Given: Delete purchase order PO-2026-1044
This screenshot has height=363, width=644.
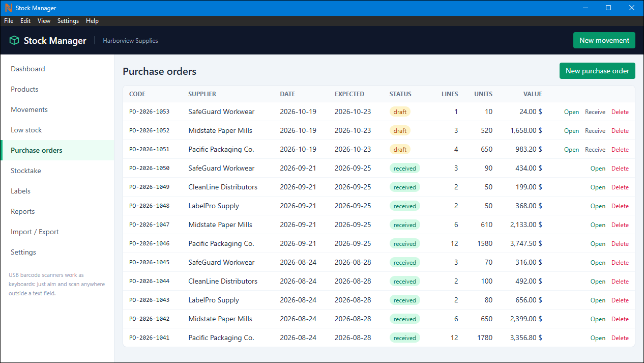Looking at the screenshot, I should [620, 282].
